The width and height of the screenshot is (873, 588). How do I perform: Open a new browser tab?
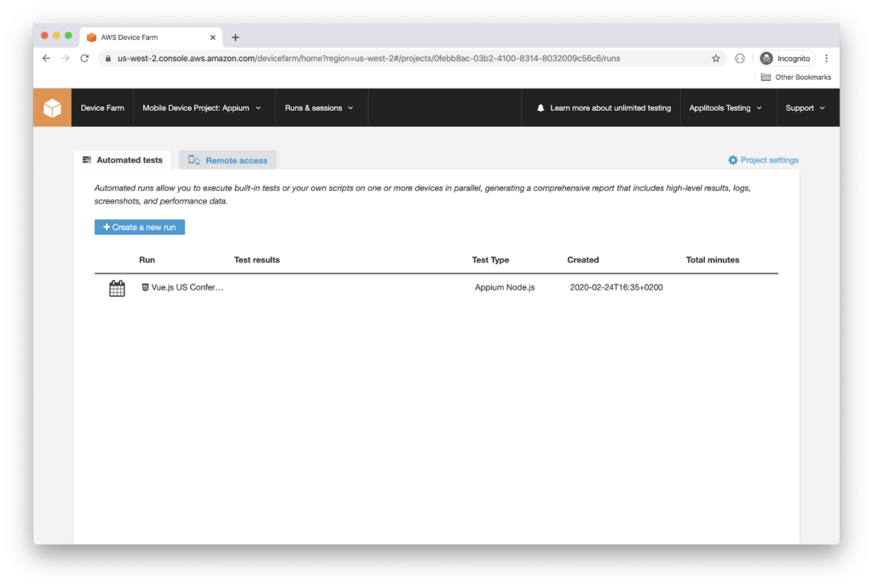pyautogui.click(x=235, y=37)
